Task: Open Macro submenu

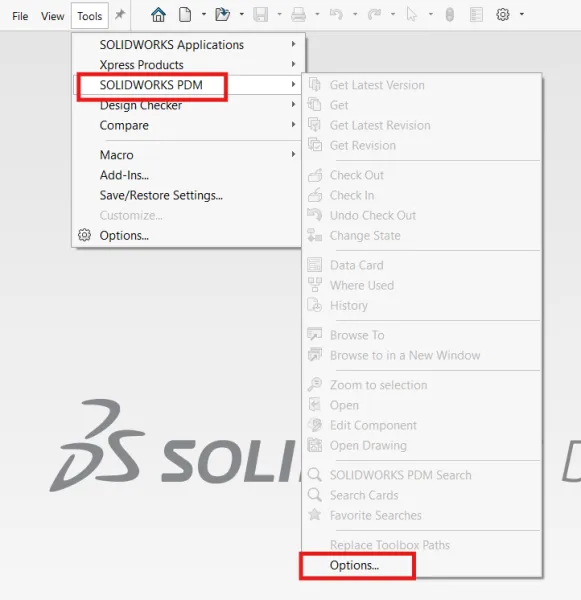Action: coord(188,155)
